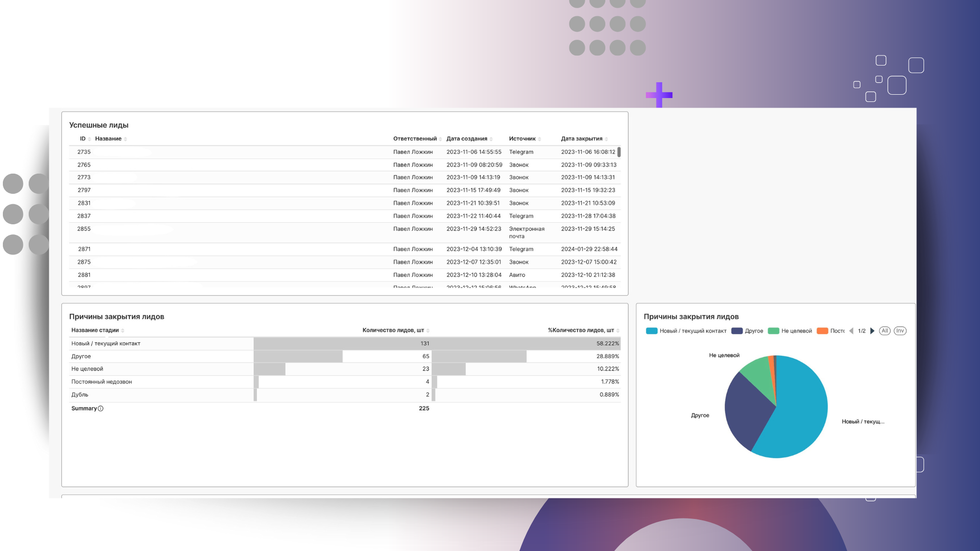The image size is (980, 551).
Task: Sort by Дата закрытия column
Action: 606,139
